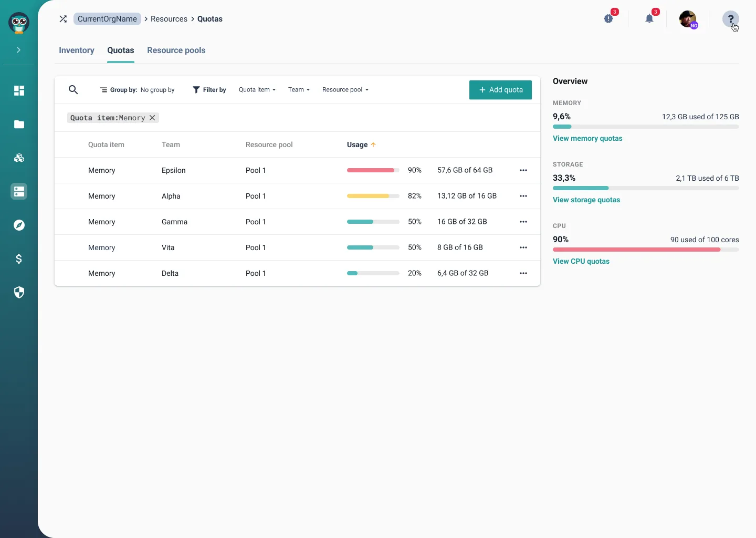Screen dimensions: 756x538
Task: Open the Resource pool filter dropdown
Action: click(x=345, y=90)
